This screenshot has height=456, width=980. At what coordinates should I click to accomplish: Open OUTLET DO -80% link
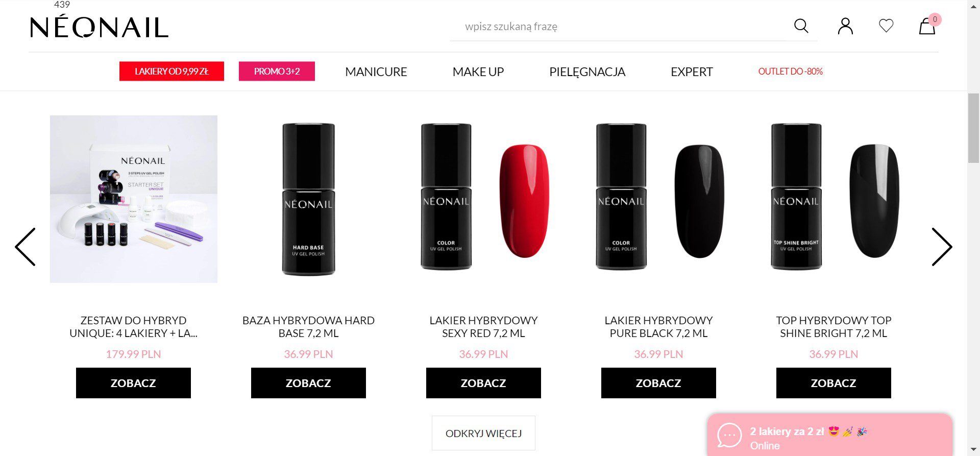(x=790, y=71)
